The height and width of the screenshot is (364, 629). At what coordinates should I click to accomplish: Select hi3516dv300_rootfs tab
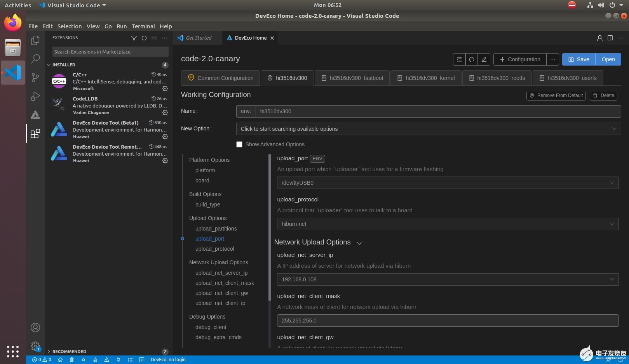coord(497,78)
